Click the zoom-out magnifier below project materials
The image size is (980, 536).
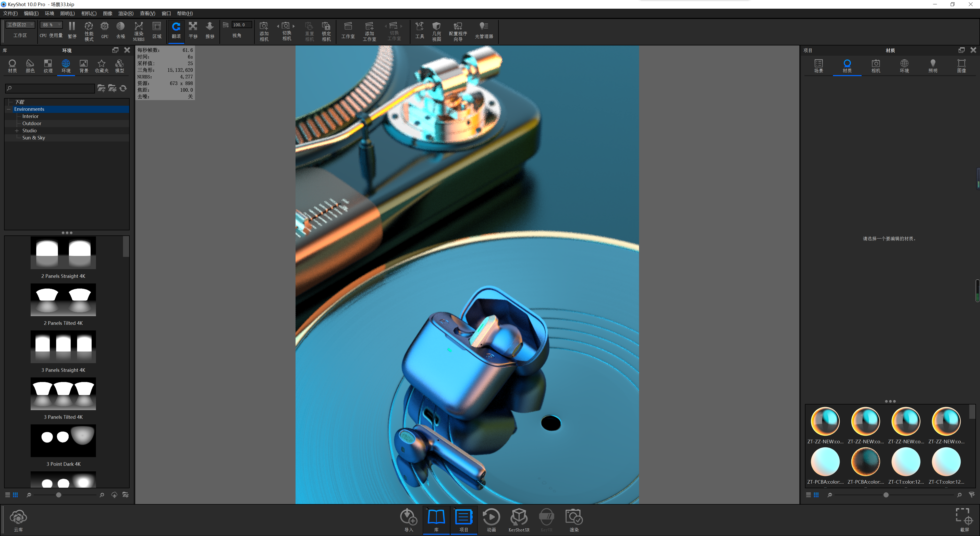click(830, 495)
